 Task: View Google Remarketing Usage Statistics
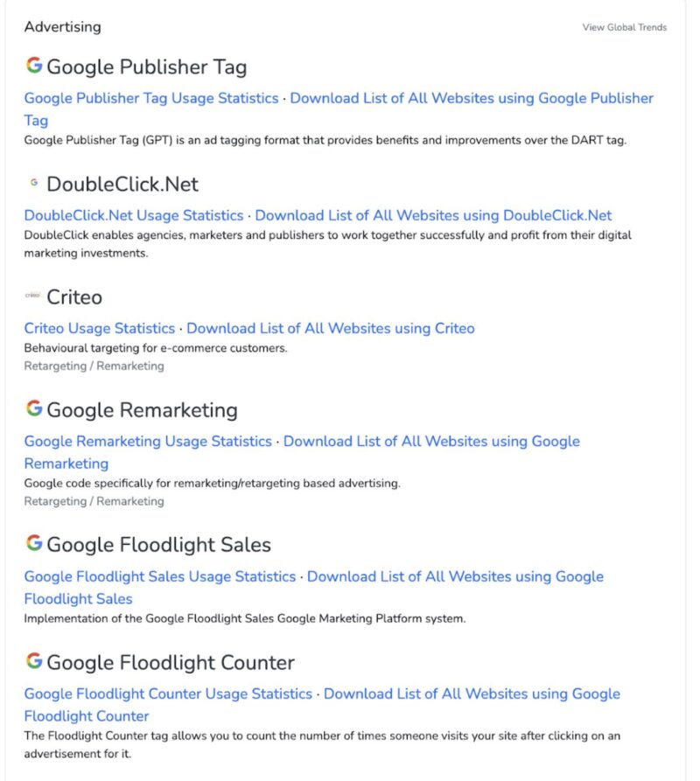click(x=147, y=441)
